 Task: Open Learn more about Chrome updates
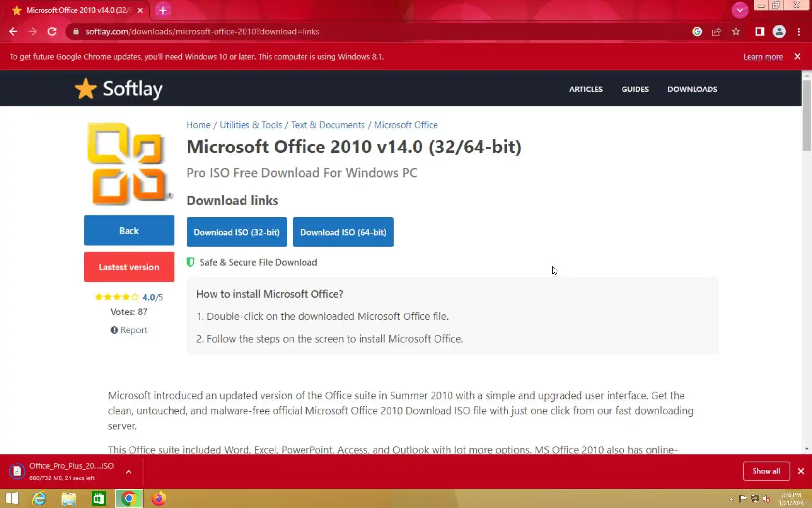[x=763, y=57]
